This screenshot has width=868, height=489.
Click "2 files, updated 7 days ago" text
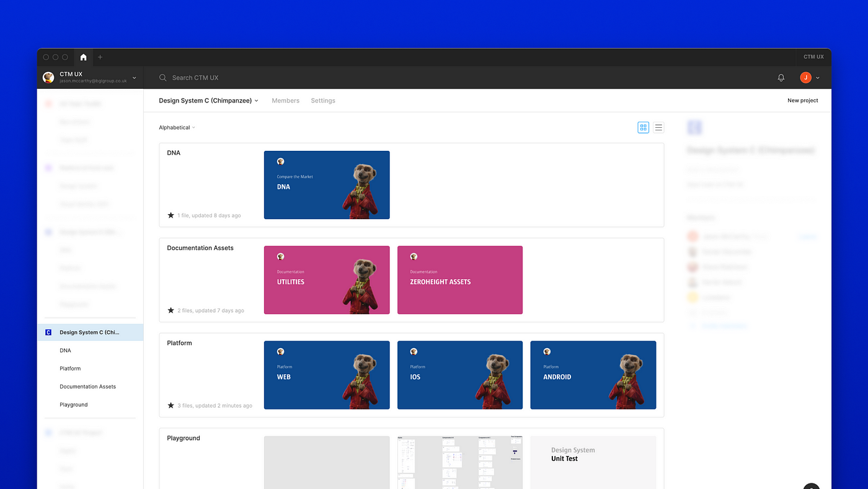coord(211,310)
